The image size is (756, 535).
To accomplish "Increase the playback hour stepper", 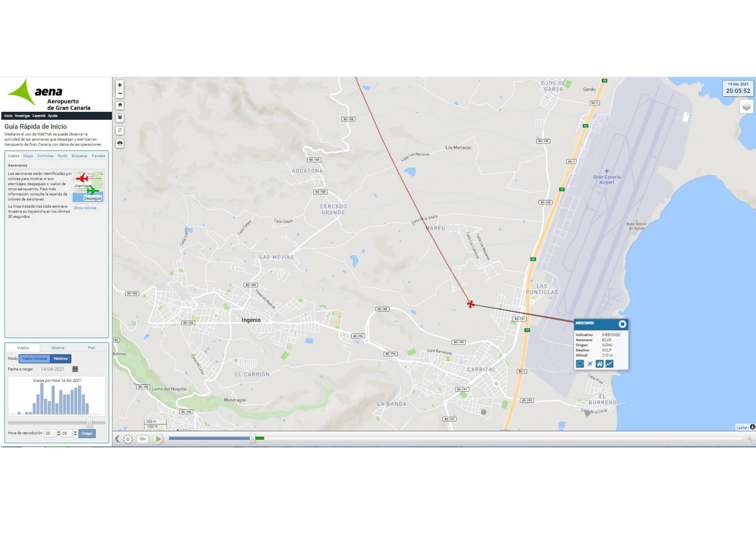I will point(59,432).
